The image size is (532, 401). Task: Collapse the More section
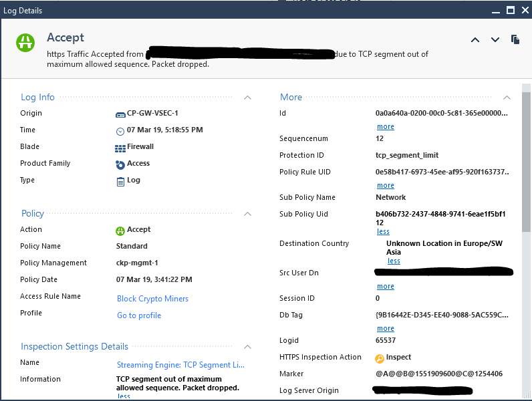[x=507, y=98]
